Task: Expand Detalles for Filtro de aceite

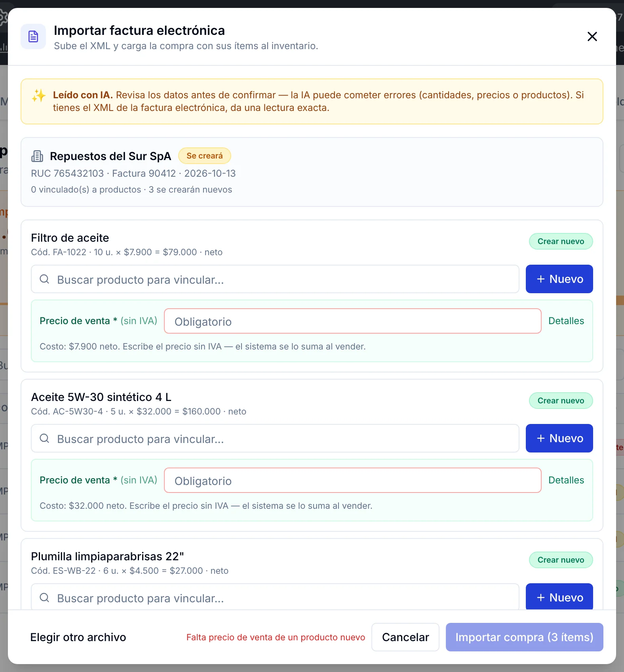Action: click(x=566, y=321)
